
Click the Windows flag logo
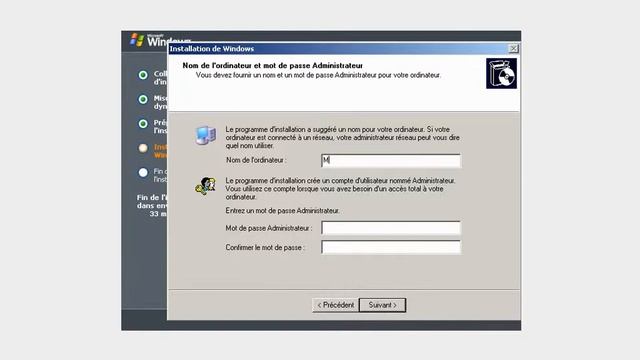pyautogui.click(x=137, y=40)
